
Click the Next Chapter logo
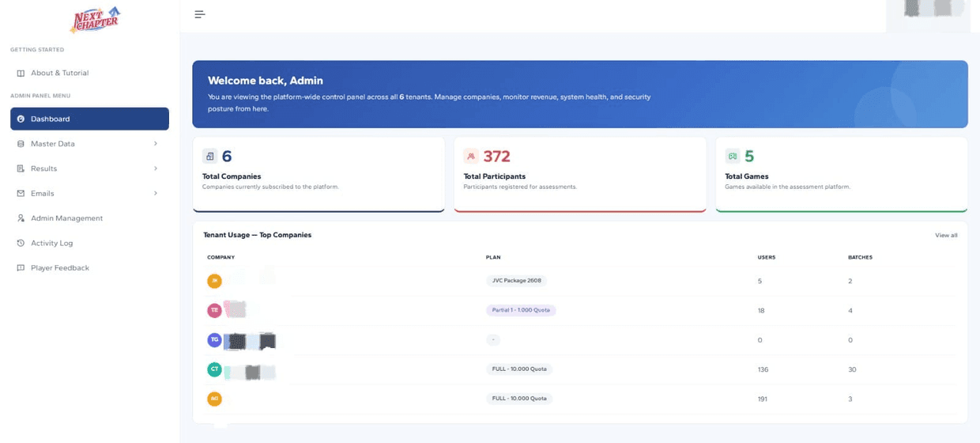click(x=95, y=20)
